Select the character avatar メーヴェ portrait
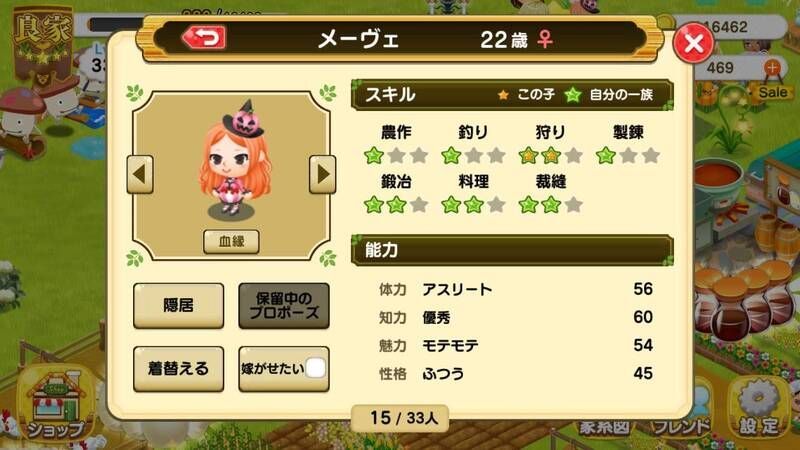 click(x=233, y=160)
